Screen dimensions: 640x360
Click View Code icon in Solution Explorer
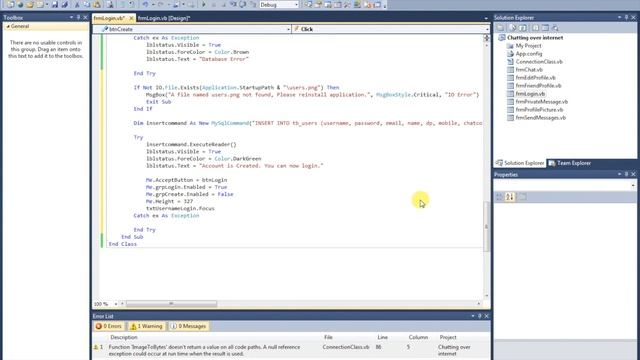point(536,28)
